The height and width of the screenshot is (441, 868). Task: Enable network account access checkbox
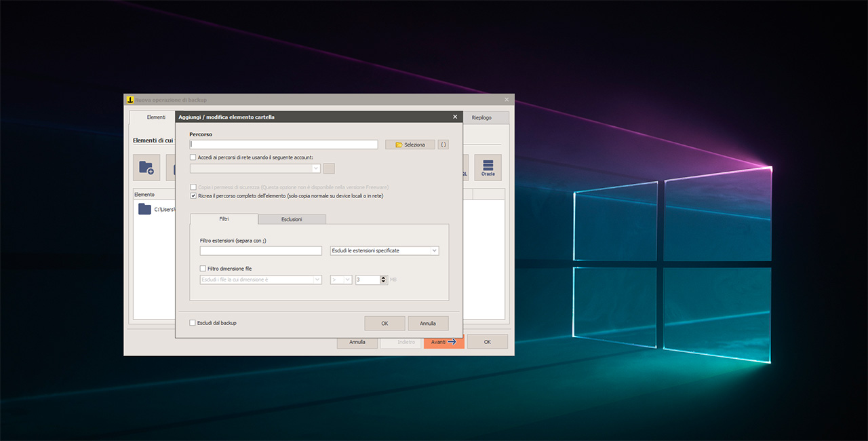pos(193,157)
